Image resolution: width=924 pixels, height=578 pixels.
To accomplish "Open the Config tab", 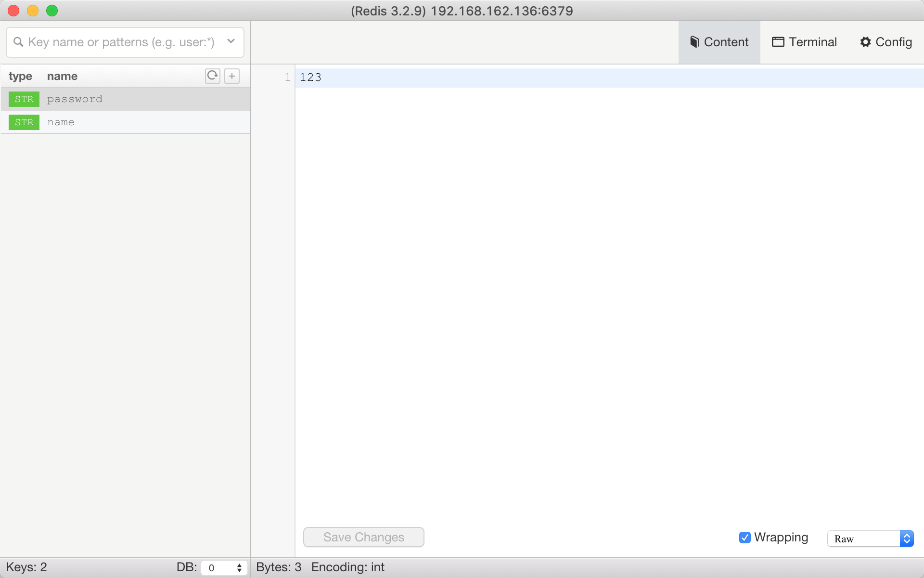I will [886, 42].
